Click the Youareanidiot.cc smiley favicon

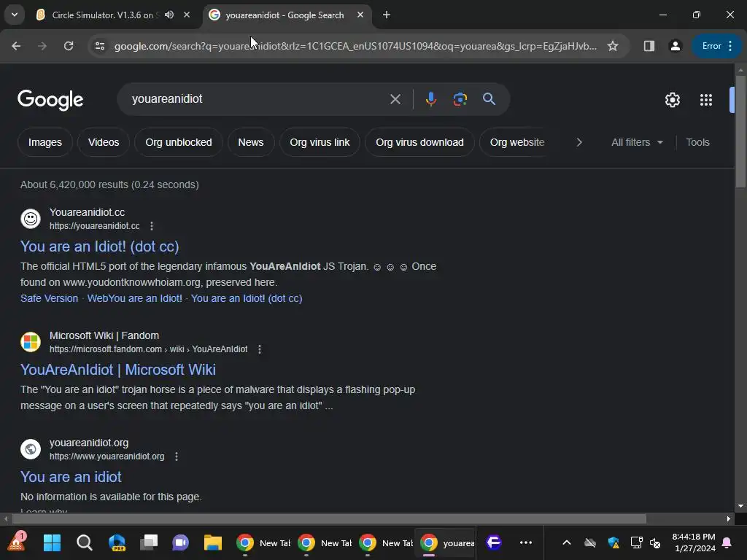(31, 219)
